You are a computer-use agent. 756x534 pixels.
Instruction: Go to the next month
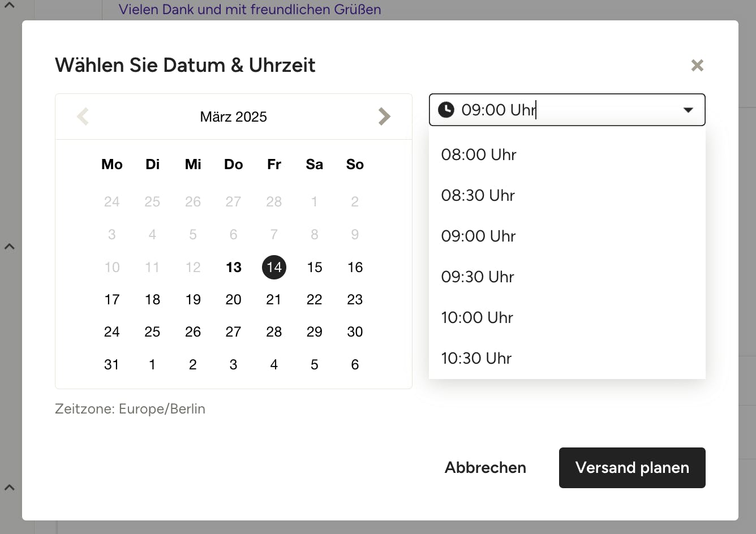[384, 117]
